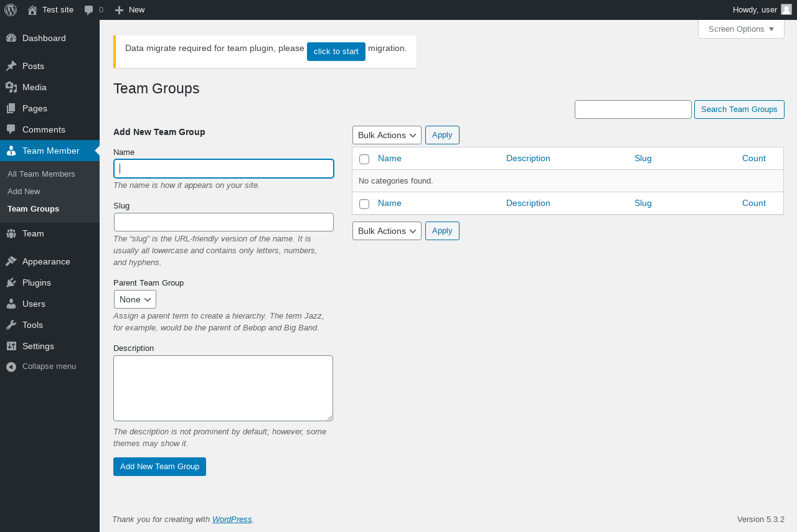Click the Dashboard gauge icon
The image size is (797, 532).
pyautogui.click(x=11, y=38)
